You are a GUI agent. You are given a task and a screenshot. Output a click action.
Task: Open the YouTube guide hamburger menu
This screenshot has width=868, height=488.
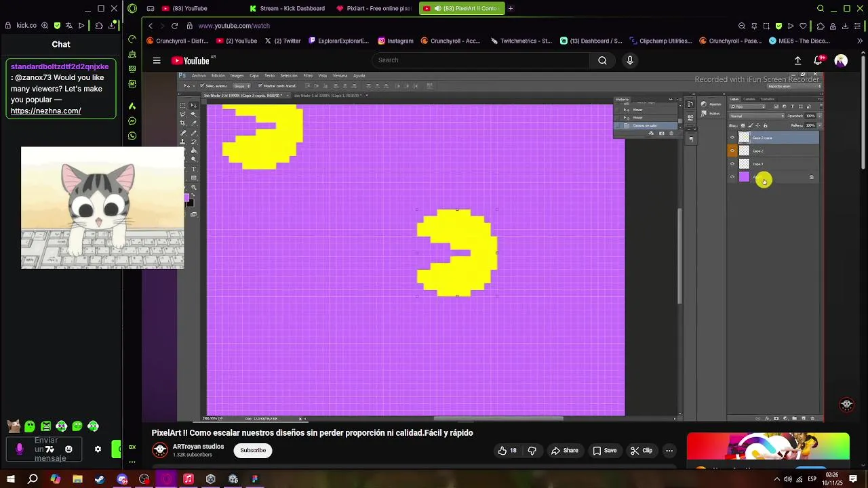click(x=157, y=60)
